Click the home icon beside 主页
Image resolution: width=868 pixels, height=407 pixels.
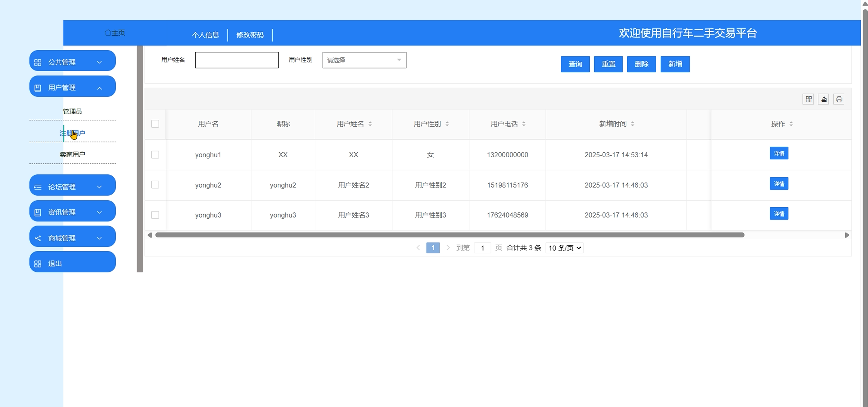coord(108,33)
